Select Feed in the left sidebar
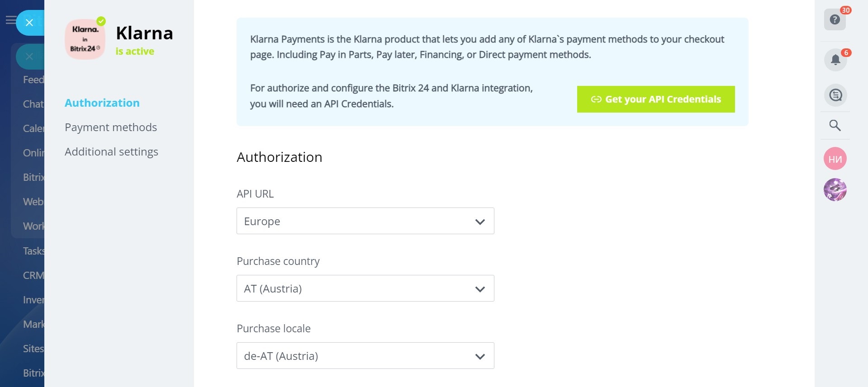The width and height of the screenshot is (868, 387). [x=33, y=80]
